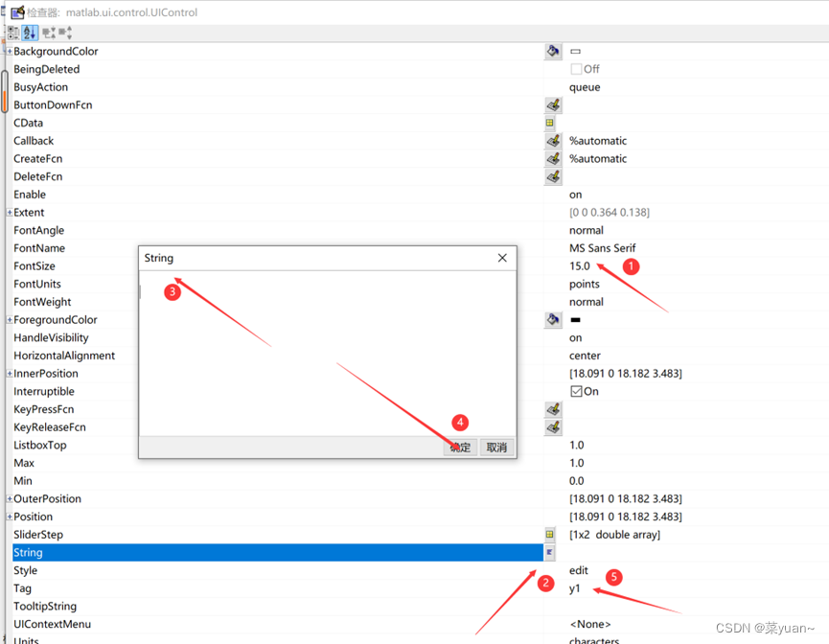Click the vertical scrollbar thumb on left
The image size is (829, 644).
click(x=4, y=91)
